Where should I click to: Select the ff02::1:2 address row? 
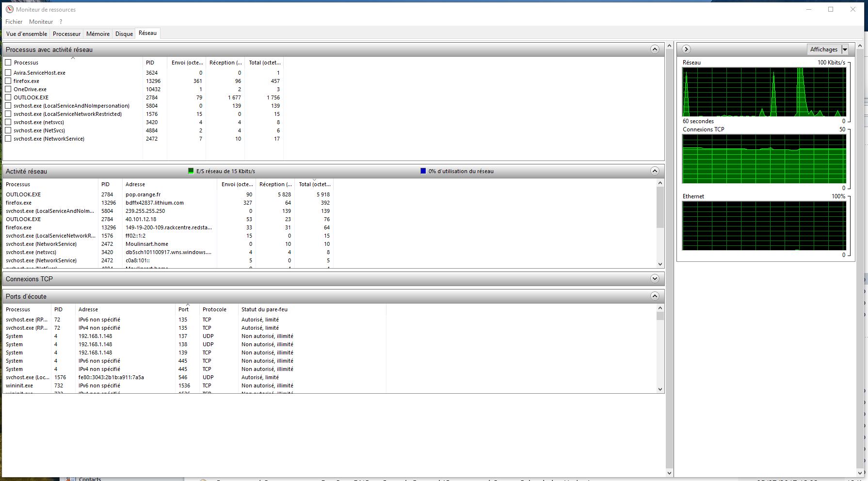click(x=168, y=236)
